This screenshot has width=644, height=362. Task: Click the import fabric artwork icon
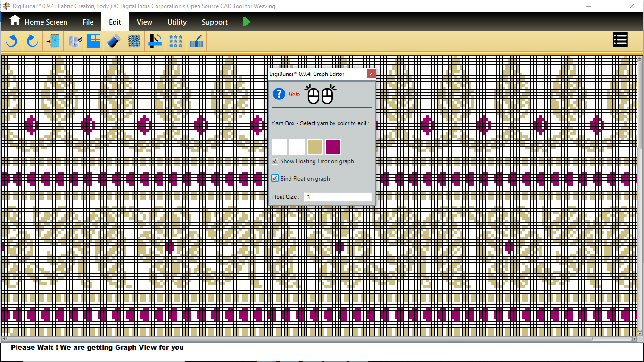click(53, 41)
